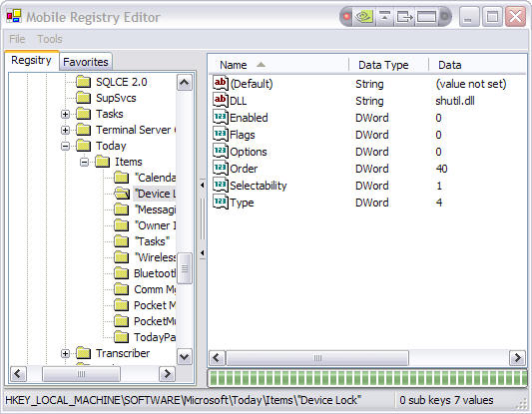Click "0 sub keys 7 values" status text
Image resolution: width=532 pixels, height=414 pixels.
click(446, 400)
